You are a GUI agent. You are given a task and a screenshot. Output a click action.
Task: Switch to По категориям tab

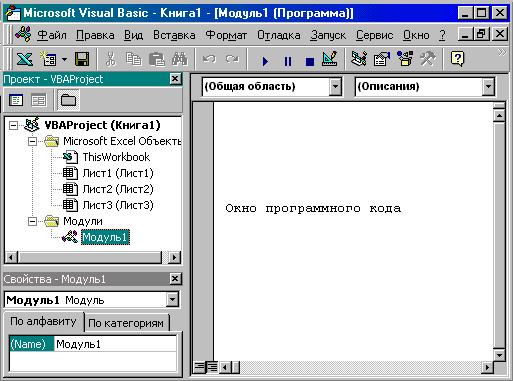pos(126,323)
